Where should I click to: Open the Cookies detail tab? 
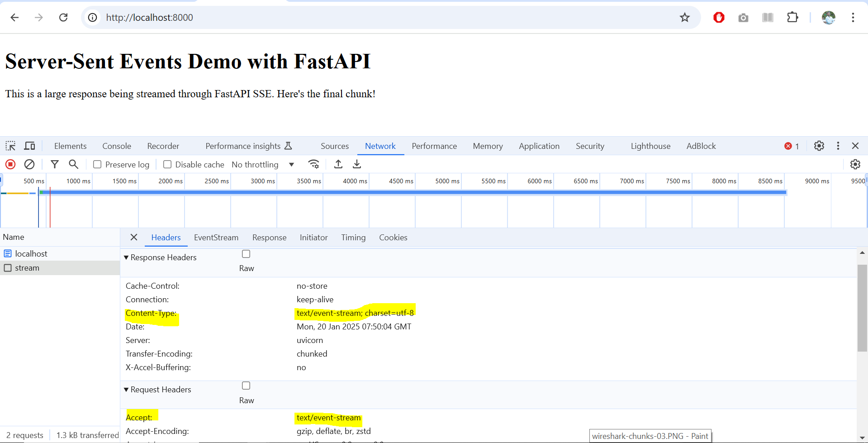coord(393,238)
